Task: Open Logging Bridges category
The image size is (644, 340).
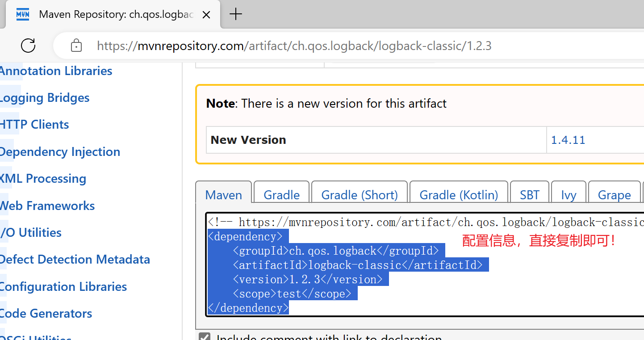Action: 45,98
